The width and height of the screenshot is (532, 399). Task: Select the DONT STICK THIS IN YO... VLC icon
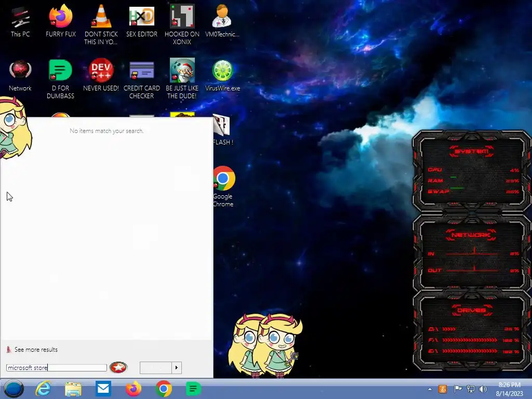(x=101, y=25)
